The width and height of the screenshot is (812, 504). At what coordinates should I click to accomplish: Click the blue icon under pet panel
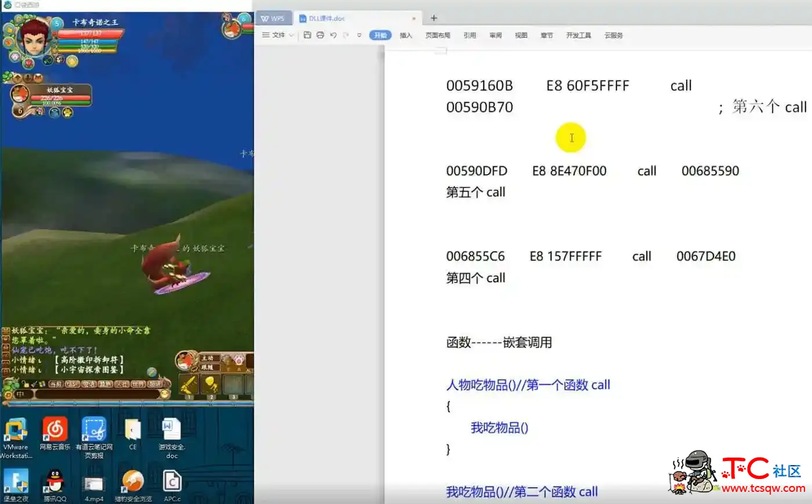54,113
